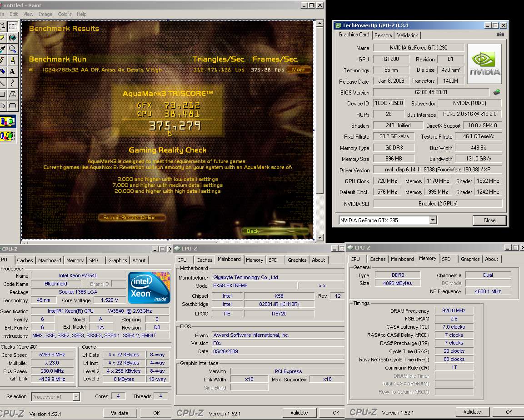
Task: Click Validate in the leftmost CPU-Z window
Action: coord(120,413)
